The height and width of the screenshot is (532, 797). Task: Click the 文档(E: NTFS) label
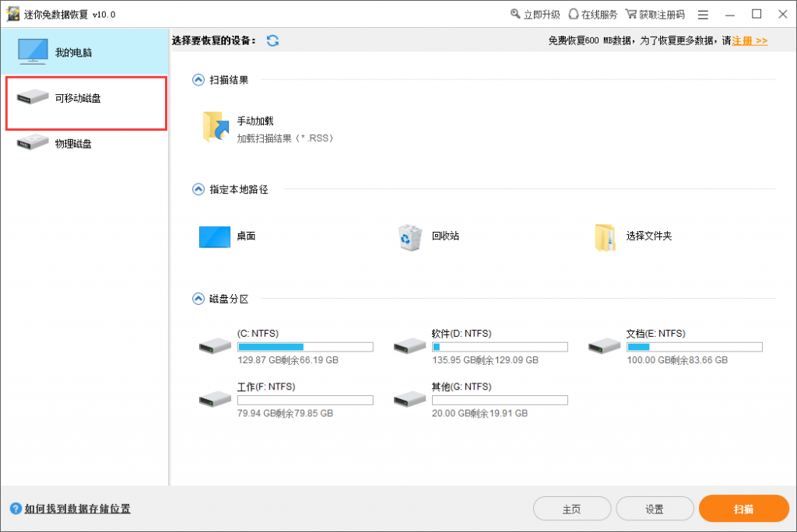(655, 334)
